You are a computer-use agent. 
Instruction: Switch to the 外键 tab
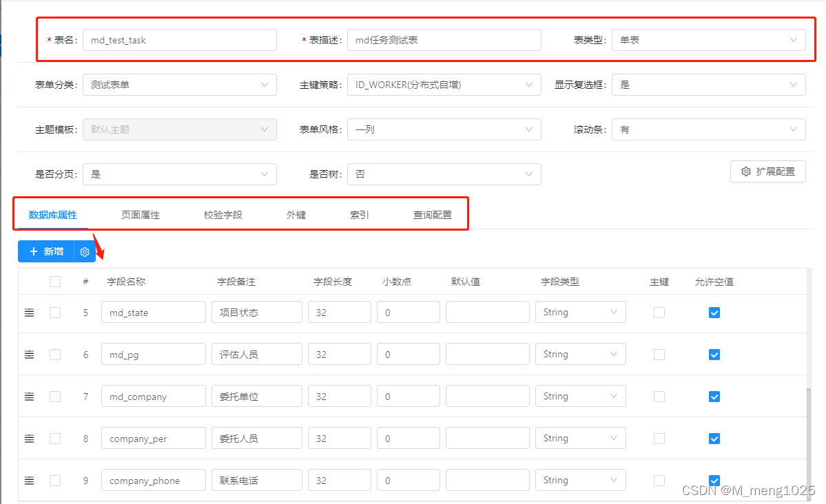tap(296, 215)
